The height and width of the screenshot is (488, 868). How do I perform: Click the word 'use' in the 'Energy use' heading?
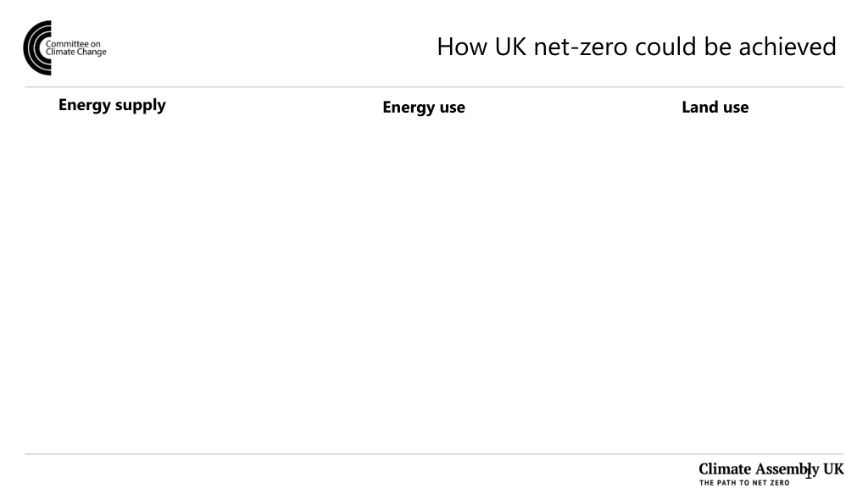[x=453, y=108]
